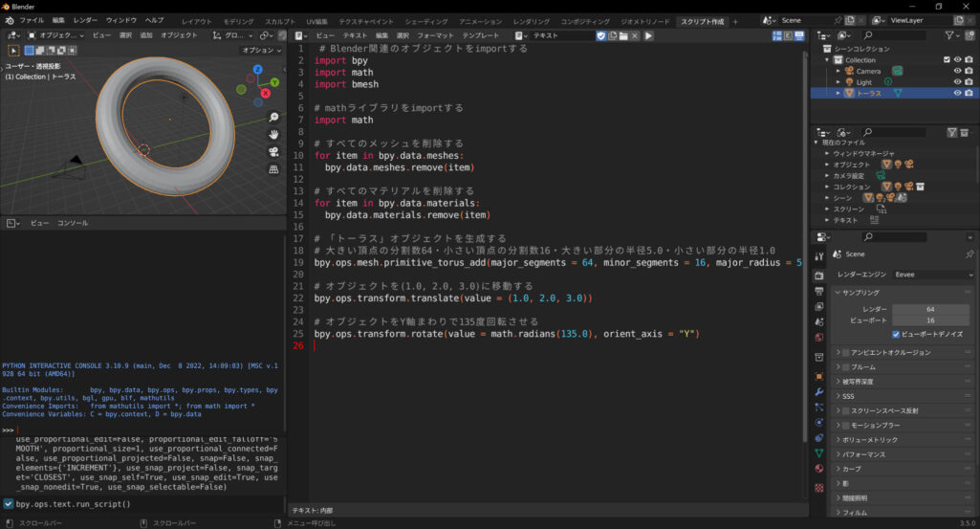This screenshot has height=529, width=980.
Task: Toggle syntax highlighting in the text editor
Action: pyautogui.click(x=799, y=35)
